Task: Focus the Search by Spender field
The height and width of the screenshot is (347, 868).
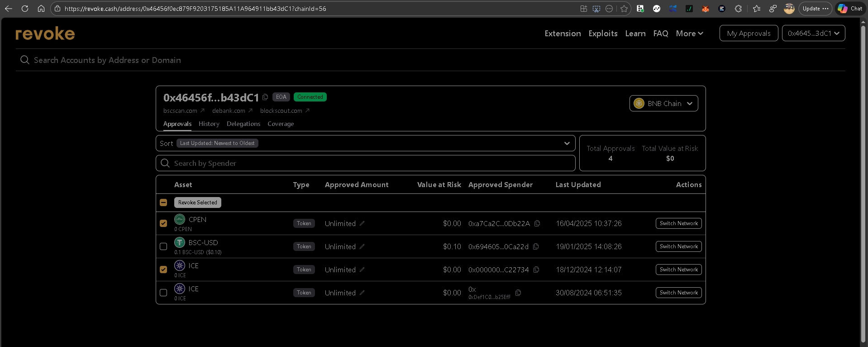Action: pos(365,163)
